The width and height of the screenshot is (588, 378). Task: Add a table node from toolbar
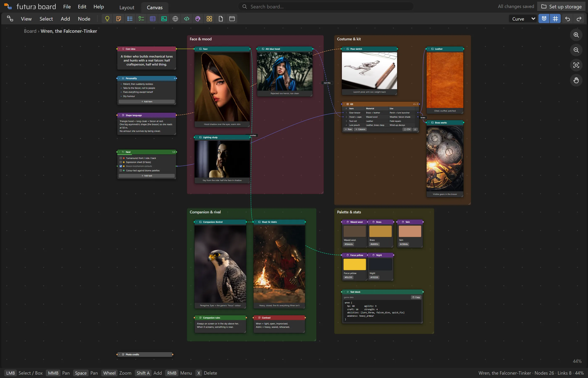click(x=153, y=19)
